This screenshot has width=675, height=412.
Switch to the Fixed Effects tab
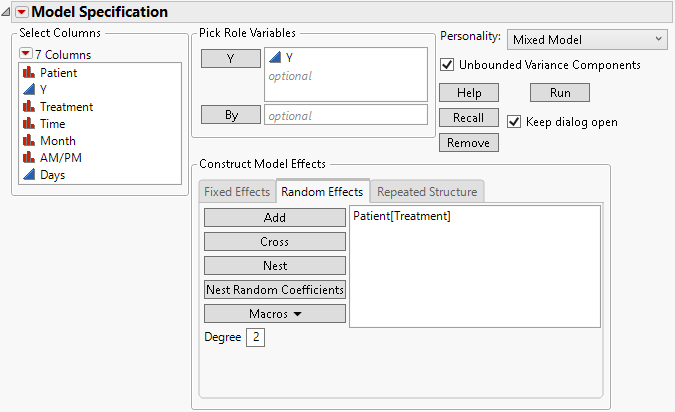tap(237, 192)
